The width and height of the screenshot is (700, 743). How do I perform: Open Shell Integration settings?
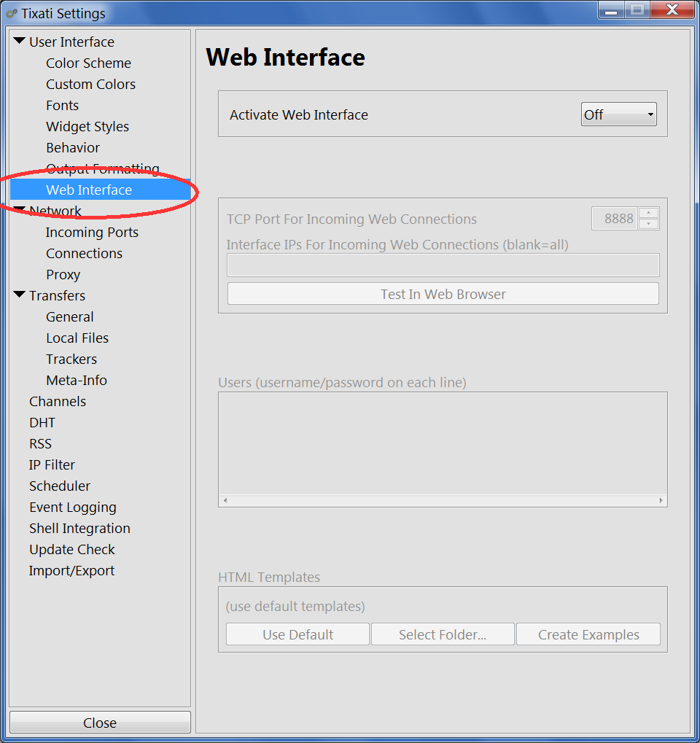79,529
